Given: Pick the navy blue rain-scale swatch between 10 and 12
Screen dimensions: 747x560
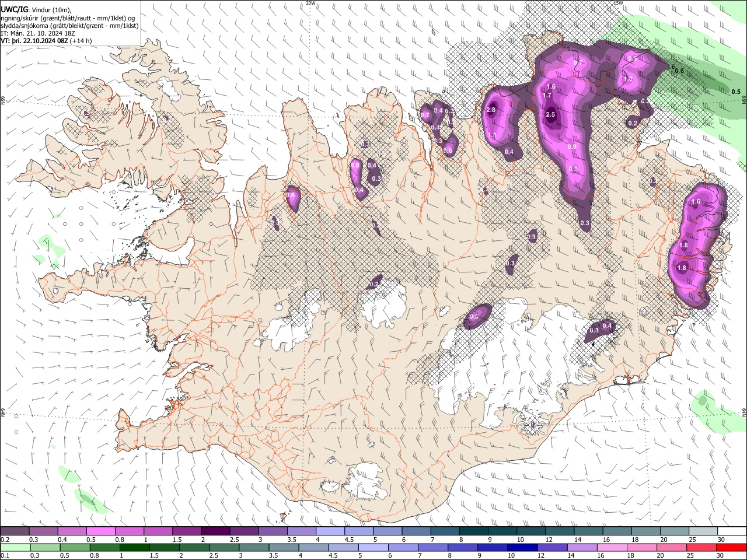Looking at the screenshot, I should (523, 547).
